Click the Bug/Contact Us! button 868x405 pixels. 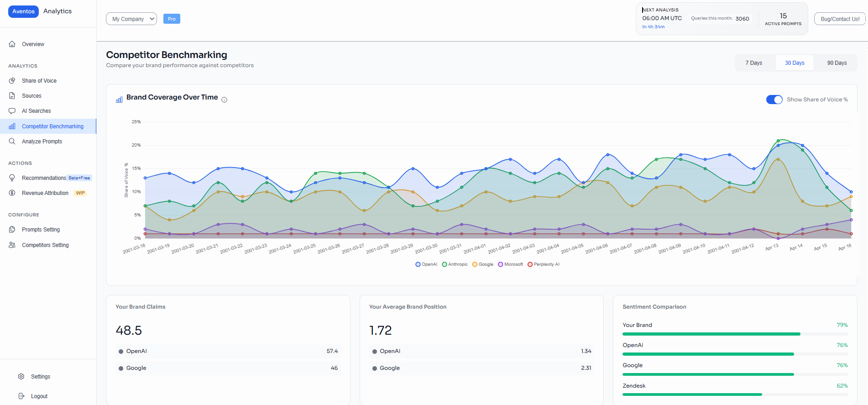point(840,19)
